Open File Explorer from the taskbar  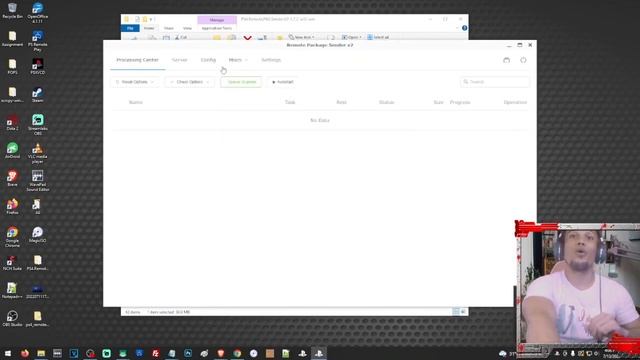[41, 353]
